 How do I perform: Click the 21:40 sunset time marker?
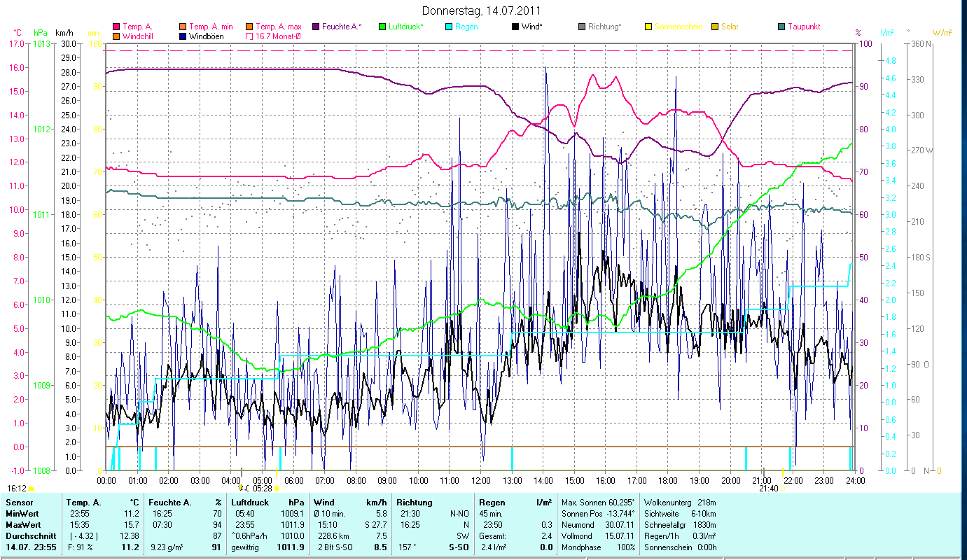(768, 488)
